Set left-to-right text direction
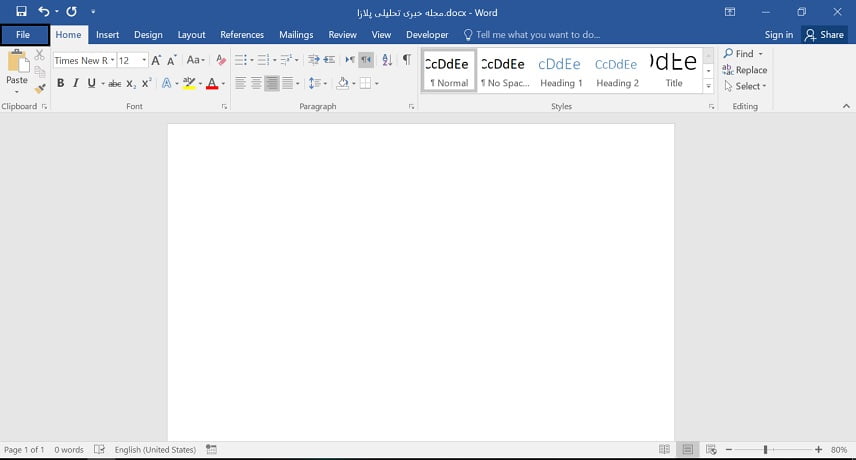856x460 pixels. coord(350,60)
